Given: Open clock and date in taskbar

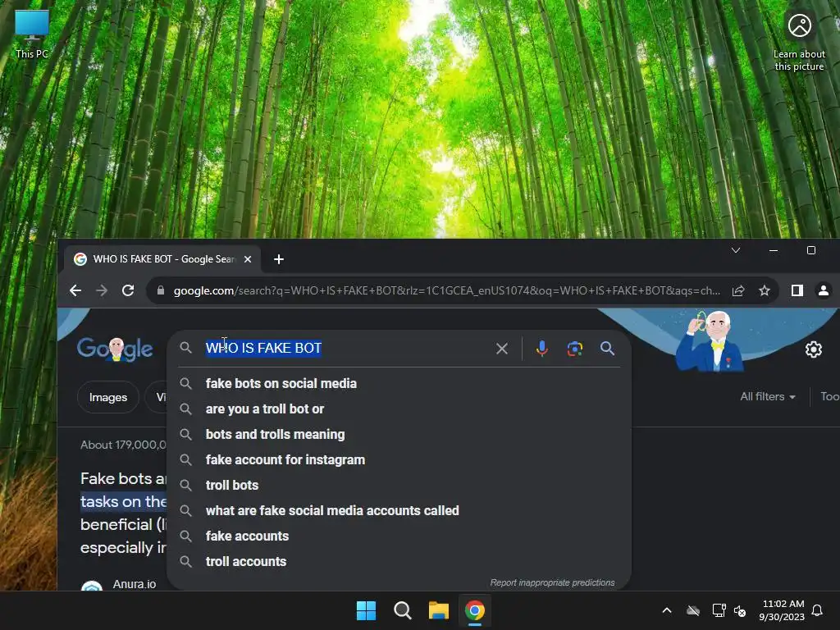Looking at the screenshot, I should 782,610.
